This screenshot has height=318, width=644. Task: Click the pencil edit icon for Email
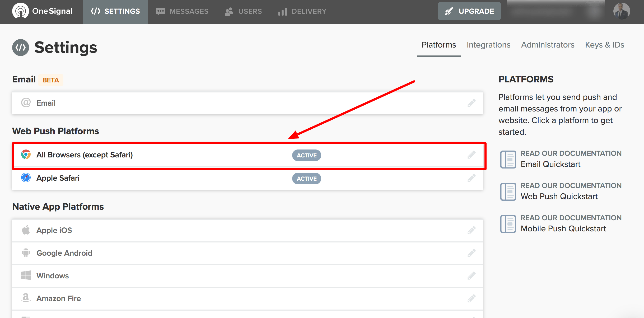471,103
